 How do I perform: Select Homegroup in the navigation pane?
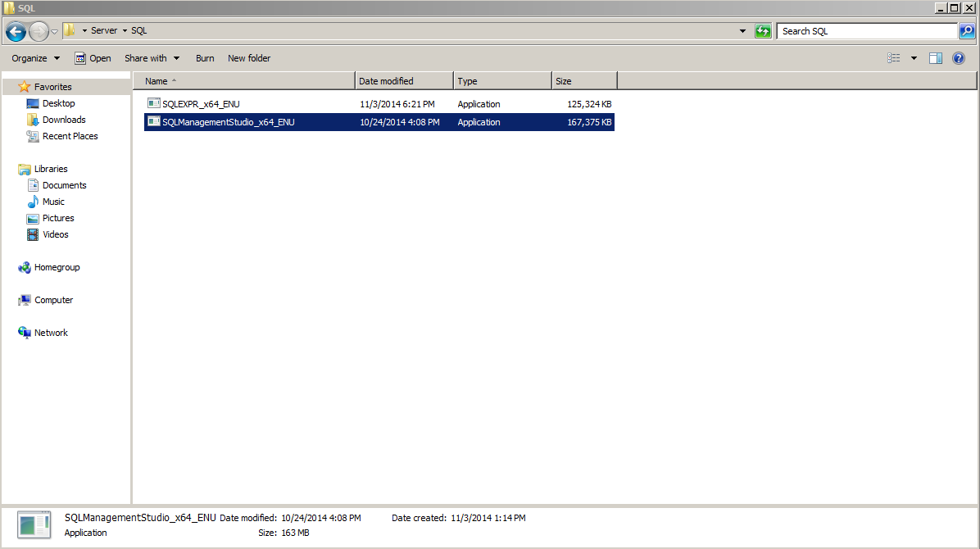(57, 267)
